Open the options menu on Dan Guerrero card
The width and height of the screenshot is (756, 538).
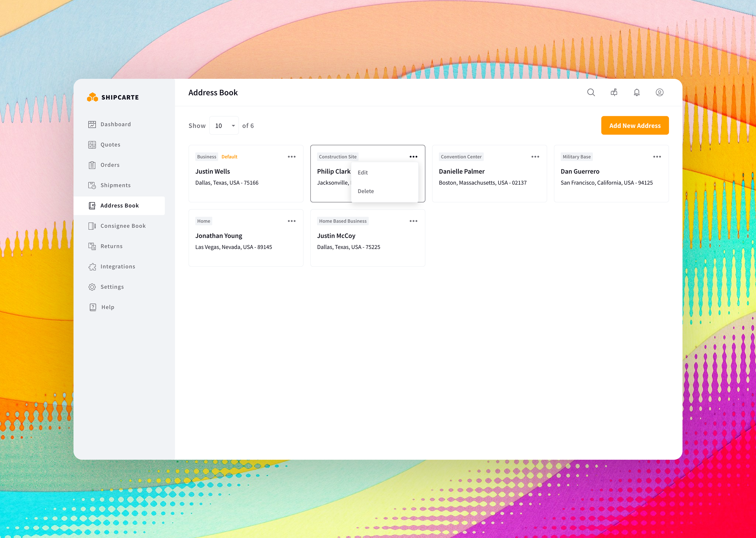(657, 157)
